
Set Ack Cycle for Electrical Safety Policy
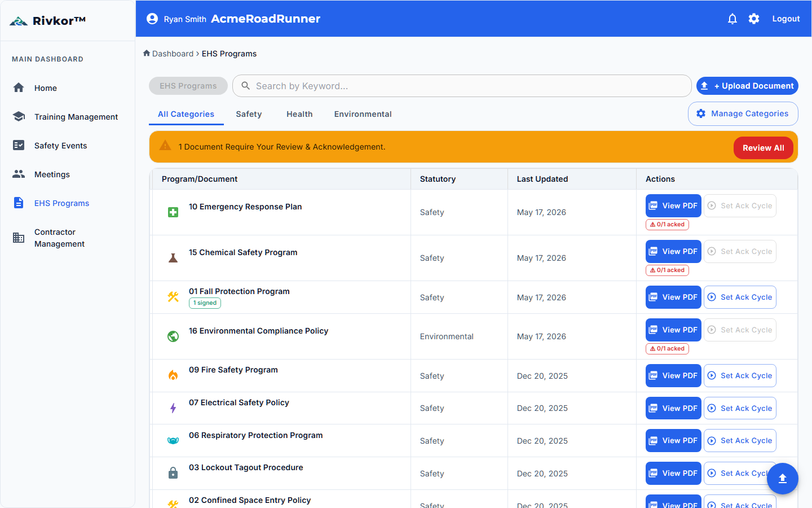(740, 408)
